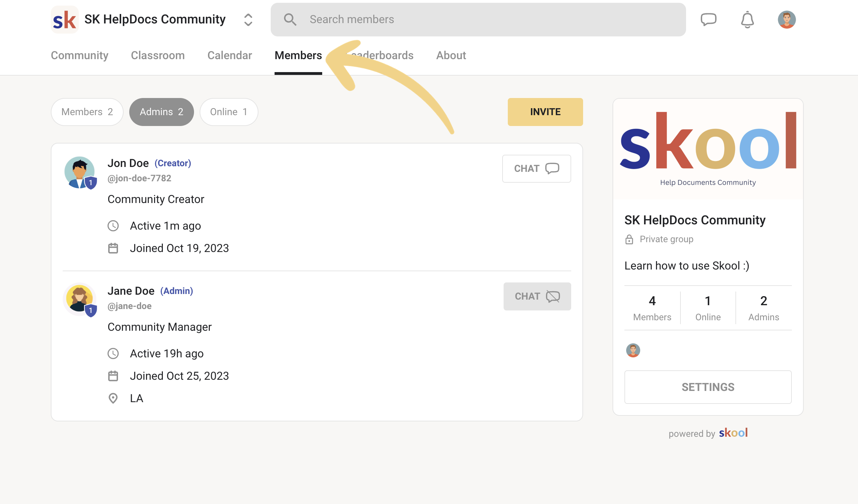Viewport: 858px width, 504px height.
Task: Click the skool banner image in sidebar
Action: [x=708, y=149]
